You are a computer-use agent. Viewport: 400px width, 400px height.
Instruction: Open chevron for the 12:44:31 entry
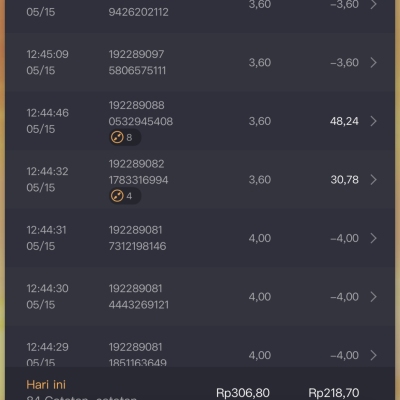(373, 238)
